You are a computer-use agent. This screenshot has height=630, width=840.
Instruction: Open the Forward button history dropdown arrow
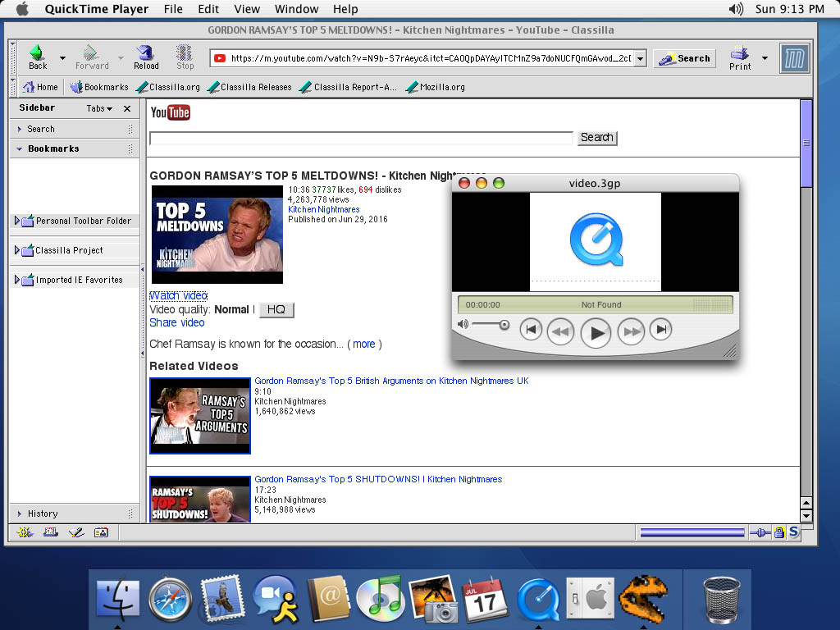pos(121,58)
